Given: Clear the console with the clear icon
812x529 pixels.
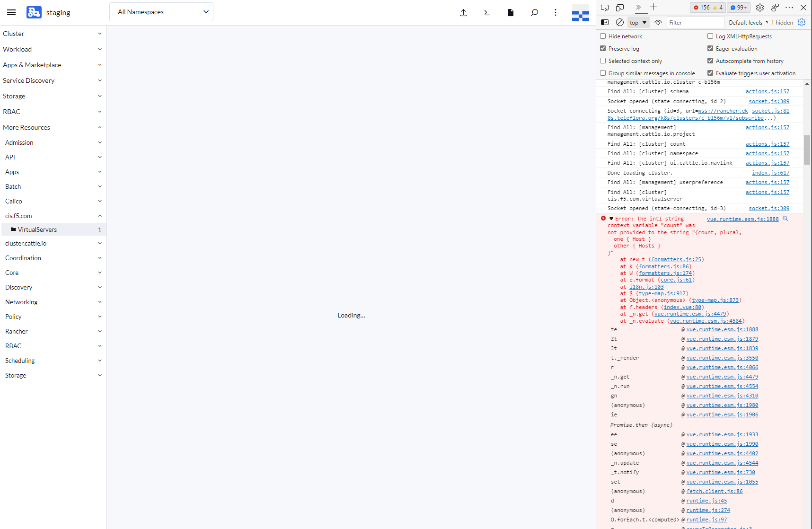Looking at the screenshot, I should [x=620, y=22].
